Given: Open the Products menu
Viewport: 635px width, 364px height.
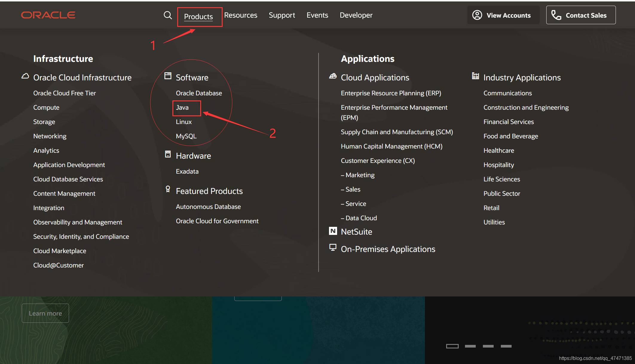Looking at the screenshot, I should tap(198, 14).
